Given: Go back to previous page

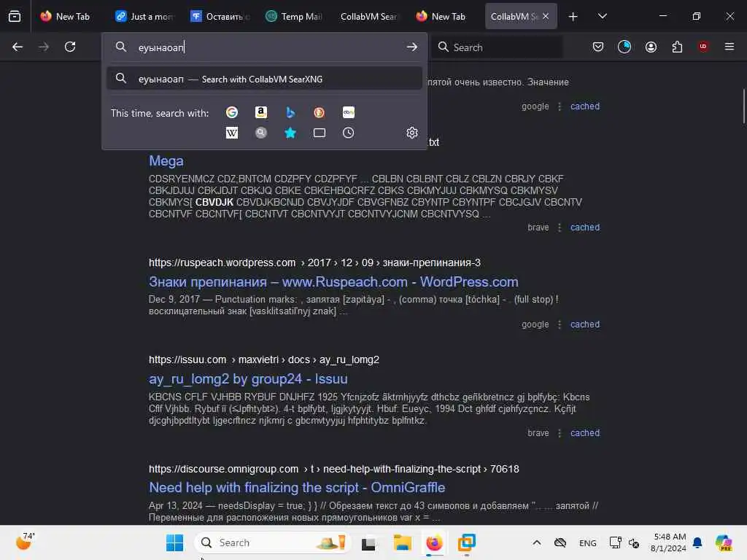Looking at the screenshot, I should (x=18, y=47).
